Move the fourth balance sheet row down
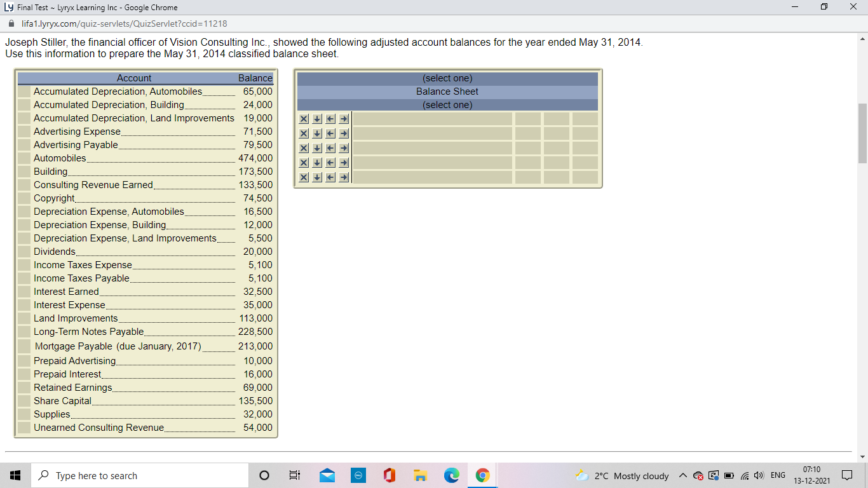Viewport: 868px width, 488px height. pyautogui.click(x=317, y=163)
